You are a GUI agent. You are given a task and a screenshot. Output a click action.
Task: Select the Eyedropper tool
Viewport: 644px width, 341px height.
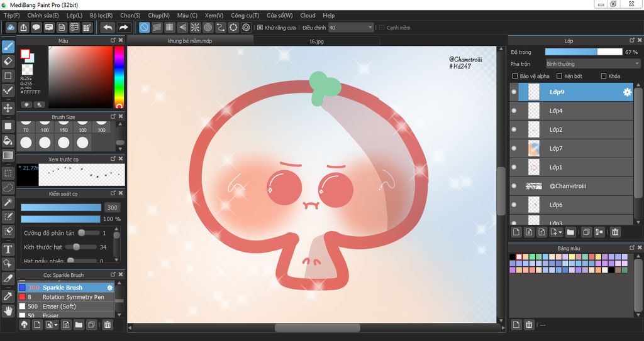coord(8,296)
